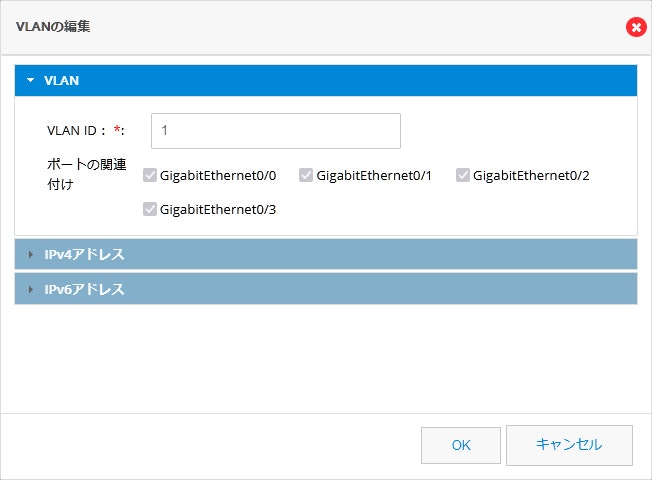Click the キャンセル button
This screenshot has width=652, height=480.
[569, 445]
